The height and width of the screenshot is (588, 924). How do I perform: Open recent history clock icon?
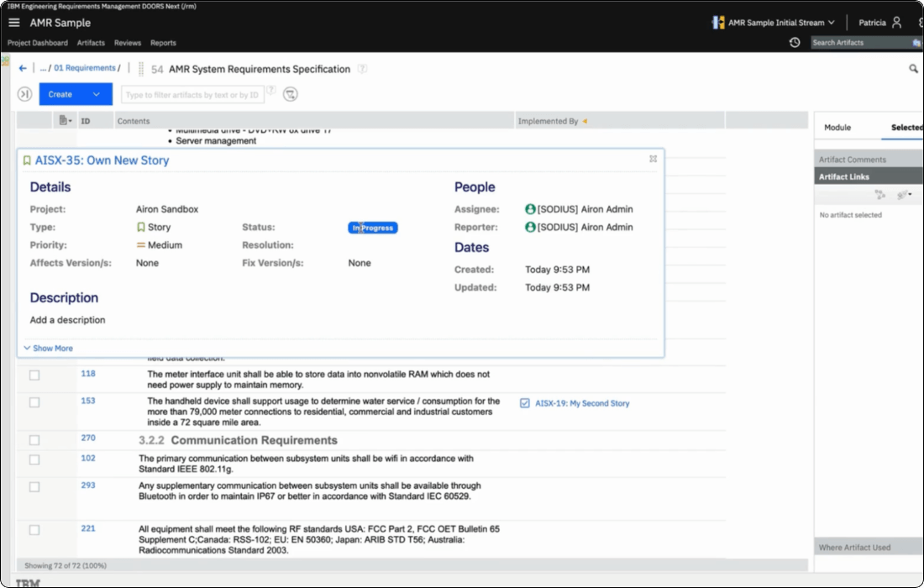pyautogui.click(x=795, y=43)
